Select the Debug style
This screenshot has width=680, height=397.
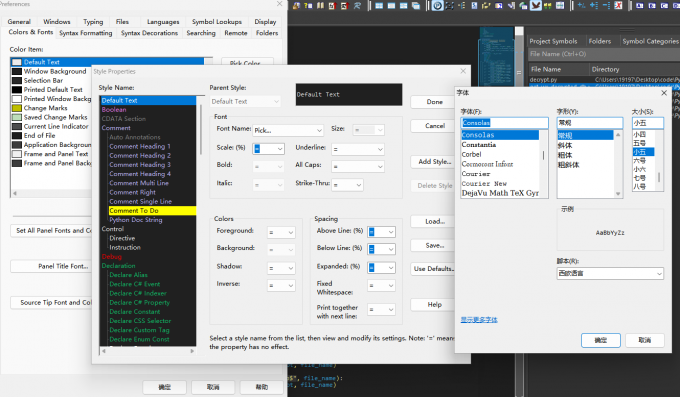point(111,256)
